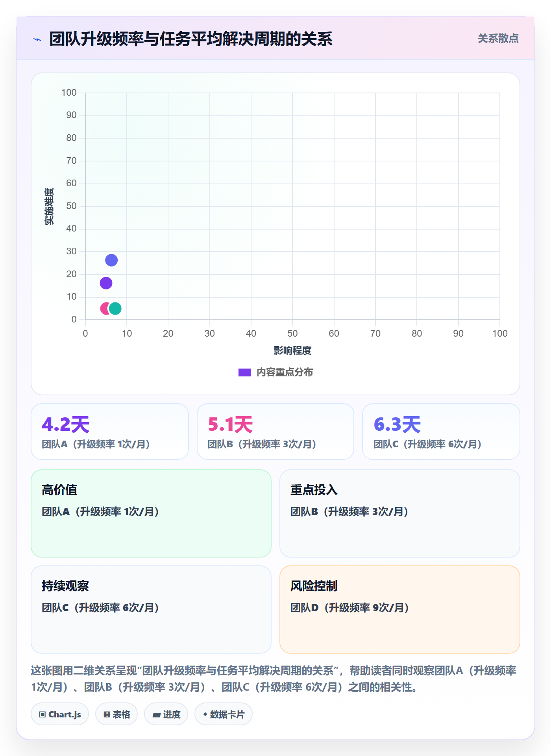551x756 pixels.
Task: Click the pink scatter point at the chart bottom
Action: [105, 308]
